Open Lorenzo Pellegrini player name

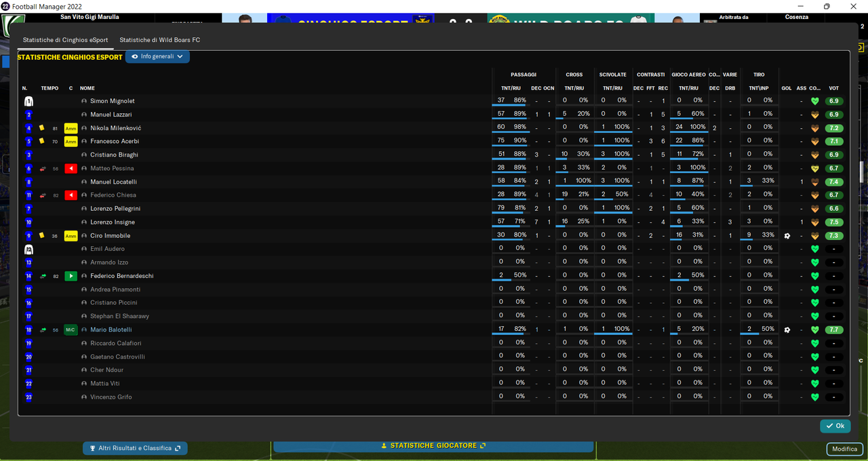pos(115,209)
